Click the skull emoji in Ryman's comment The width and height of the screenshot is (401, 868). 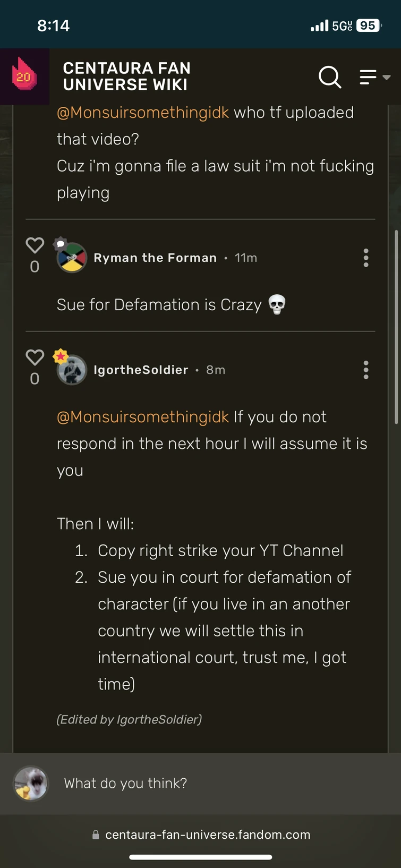pos(277,304)
